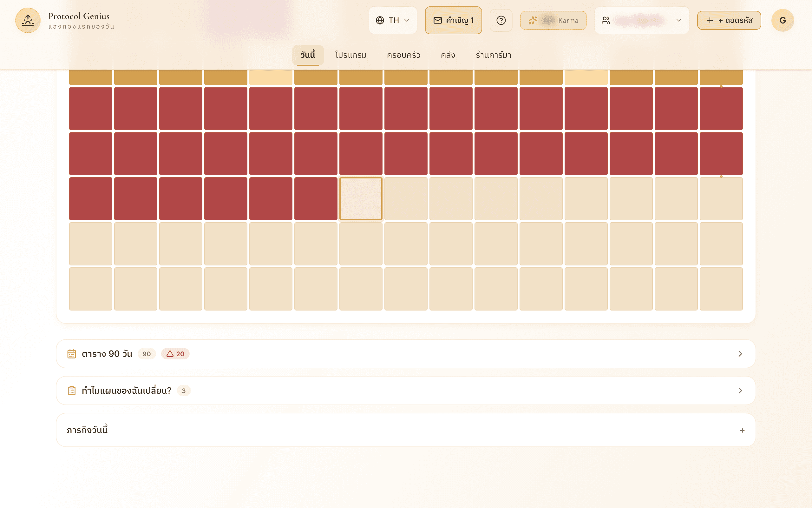The image size is (812, 508).
Task: Click the help question mark icon
Action: pyautogui.click(x=501, y=20)
